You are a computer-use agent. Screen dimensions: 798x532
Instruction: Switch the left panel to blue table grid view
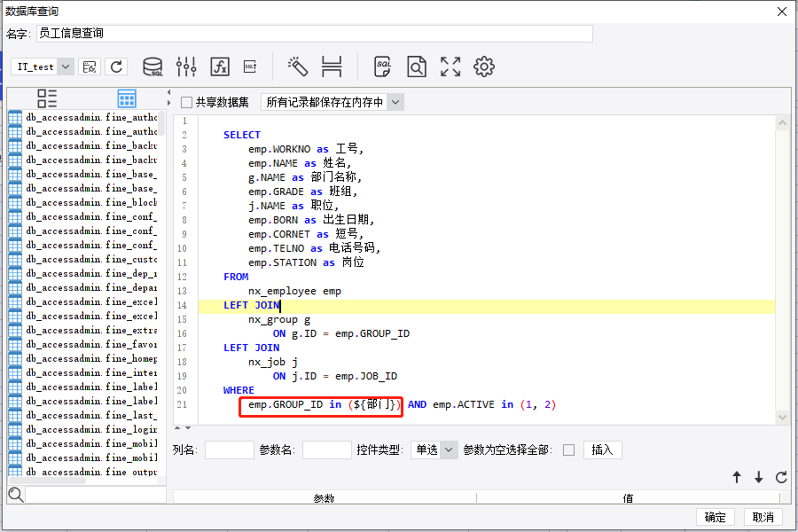tap(127, 98)
